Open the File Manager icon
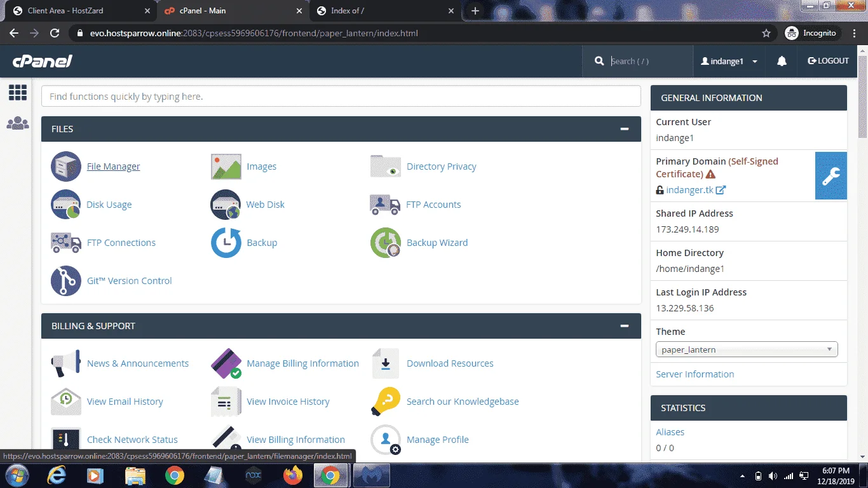The image size is (868, 488). click(x=66, y=166)
